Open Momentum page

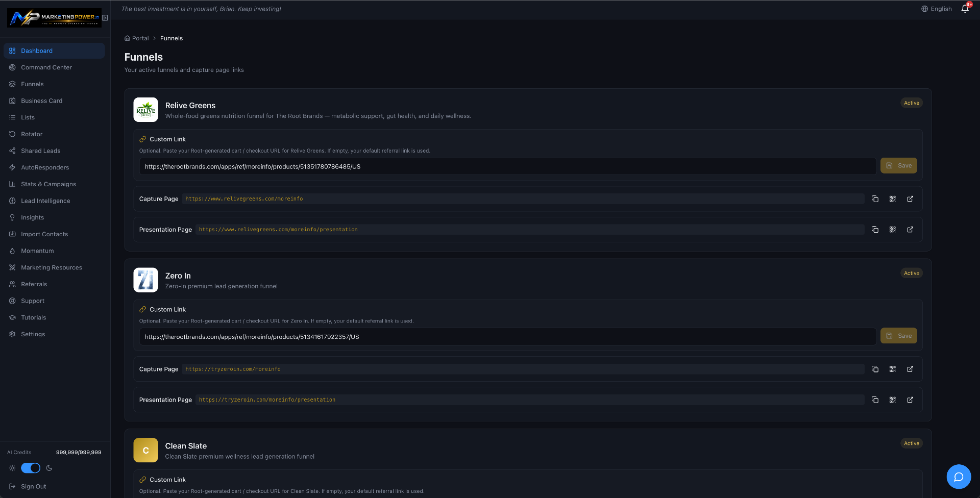click(x=54, y=251)
